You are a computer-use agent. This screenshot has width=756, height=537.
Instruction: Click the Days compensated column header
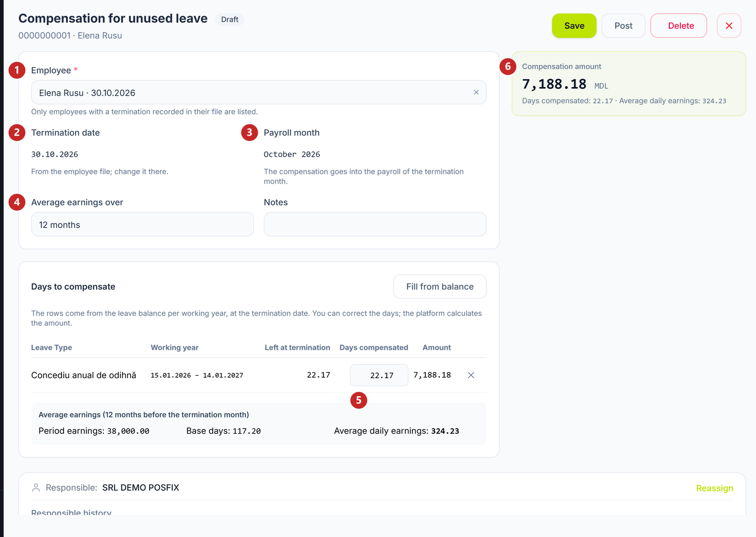[x=373, y=347]
